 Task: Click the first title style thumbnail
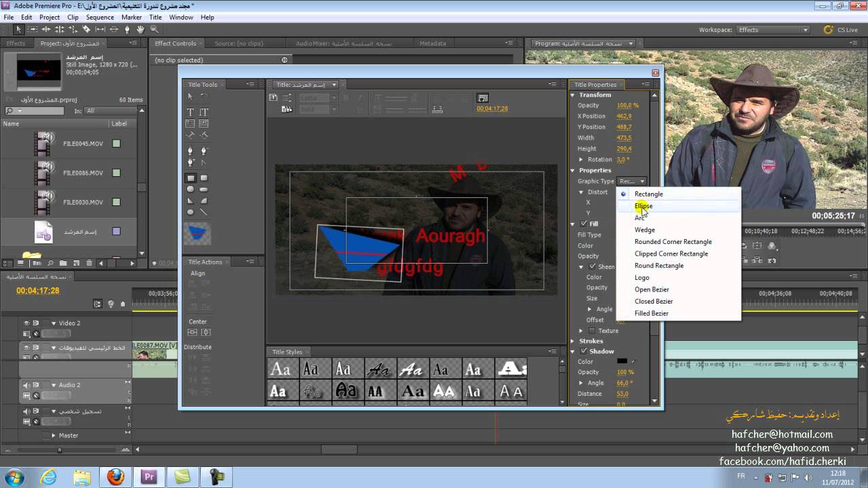click(x=279, y=369)
